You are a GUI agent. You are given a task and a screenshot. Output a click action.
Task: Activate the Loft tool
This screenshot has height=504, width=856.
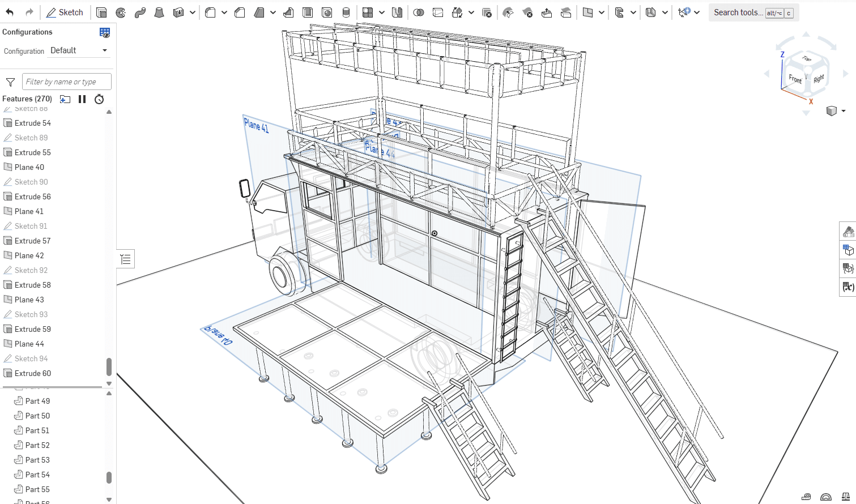click(x=159, y=12)
